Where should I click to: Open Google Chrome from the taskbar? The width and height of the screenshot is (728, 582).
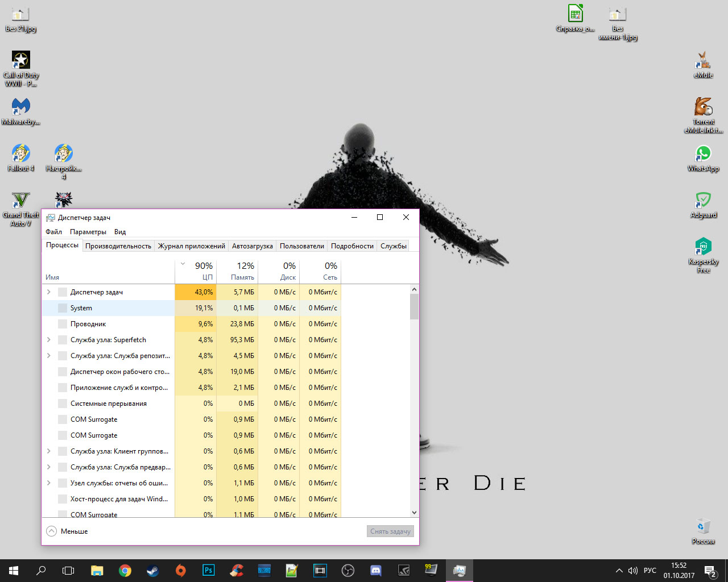125,571
